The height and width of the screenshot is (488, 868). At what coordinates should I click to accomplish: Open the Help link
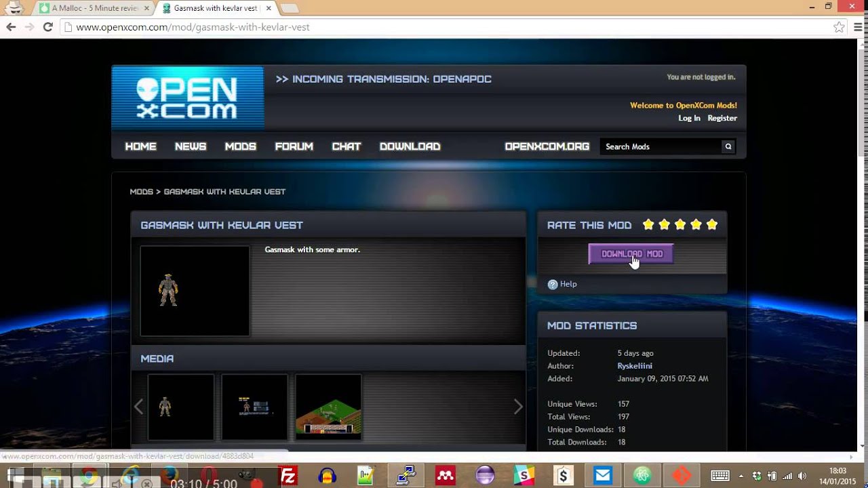coord(568,284)
